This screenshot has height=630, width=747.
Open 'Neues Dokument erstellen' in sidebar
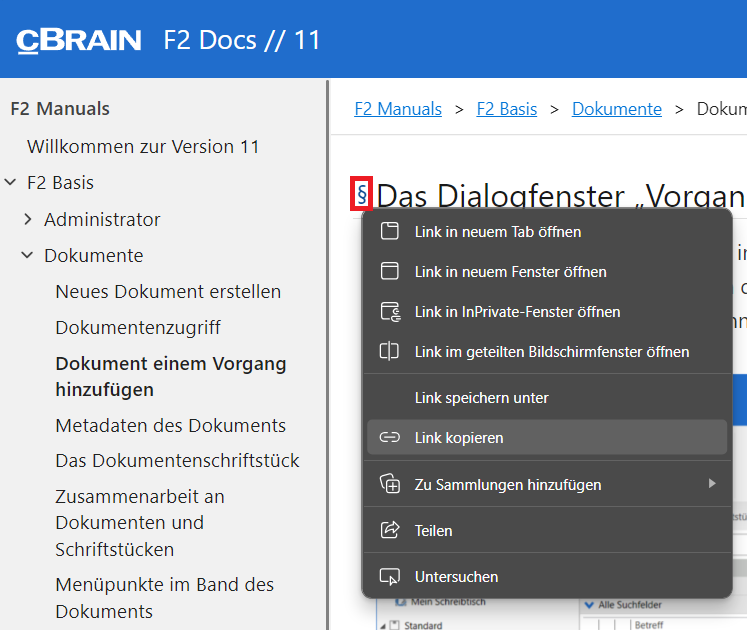(168, 292)
